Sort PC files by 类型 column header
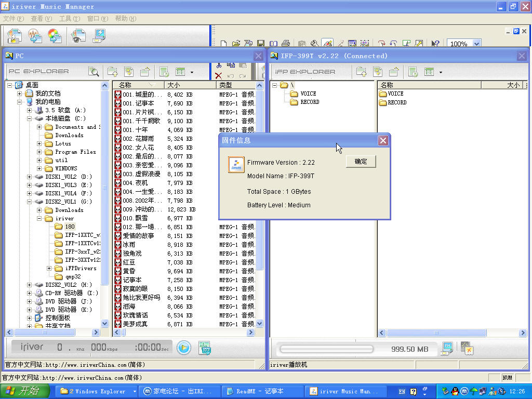 coord(236,85)
